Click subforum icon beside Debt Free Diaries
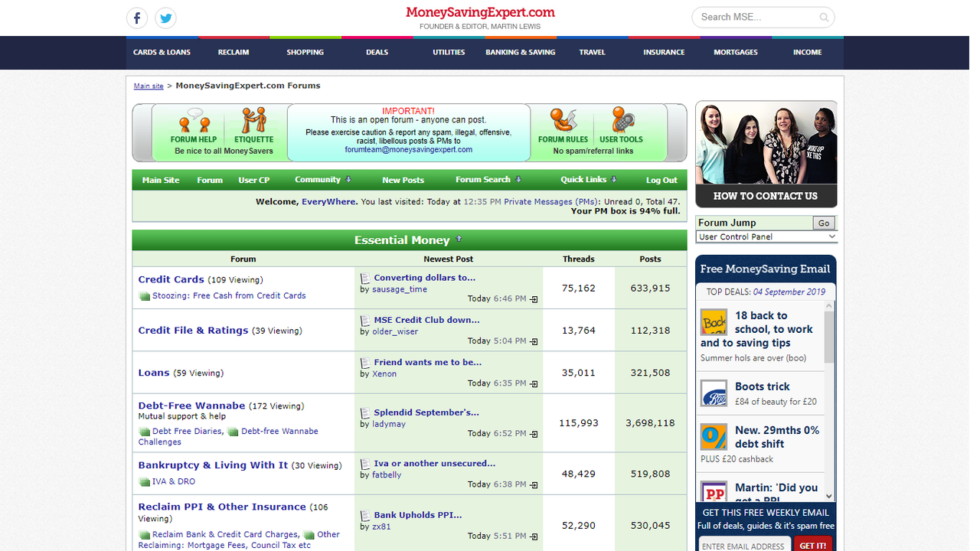 tap(144, 432)
